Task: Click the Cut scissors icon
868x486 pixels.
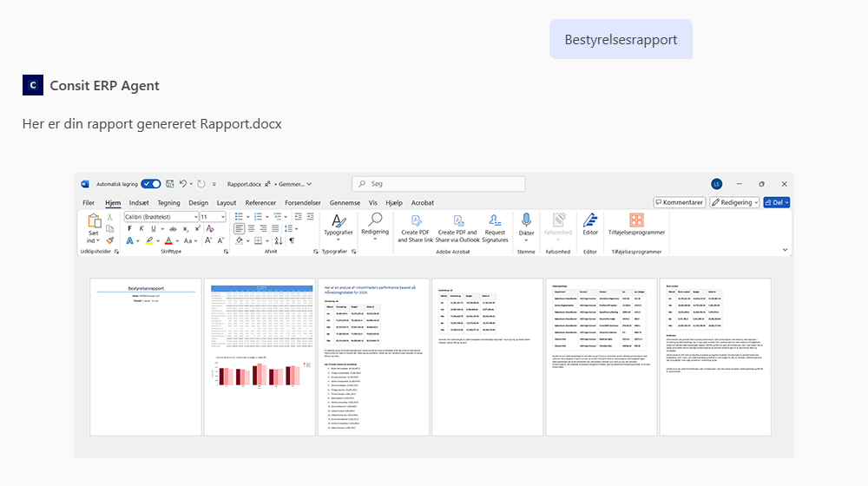Action: tap(109, 217)
